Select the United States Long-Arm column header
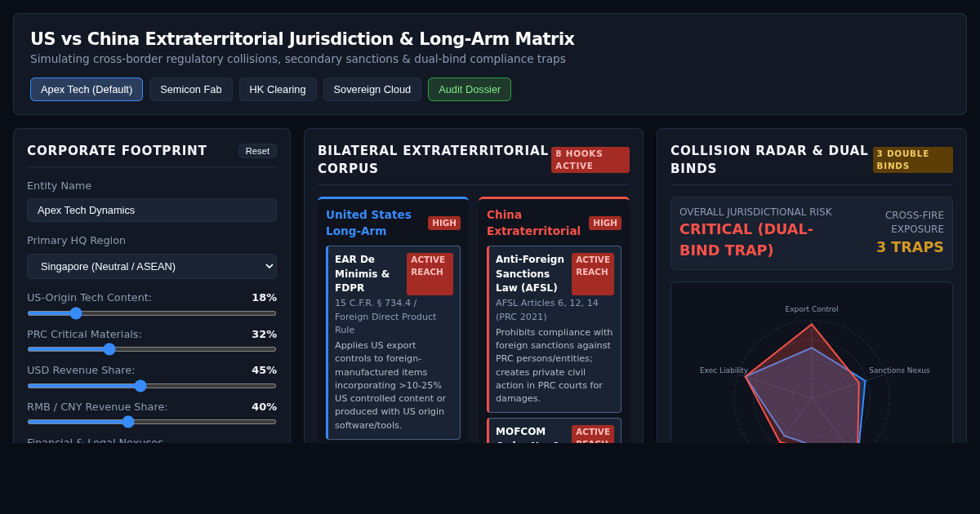This screenshot has width=980, height=514. 369,223
